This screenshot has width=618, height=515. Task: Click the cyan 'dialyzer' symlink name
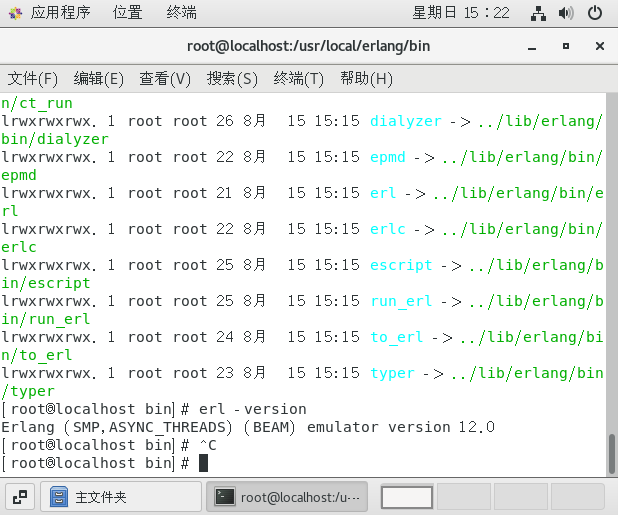(x=406, y=121)
